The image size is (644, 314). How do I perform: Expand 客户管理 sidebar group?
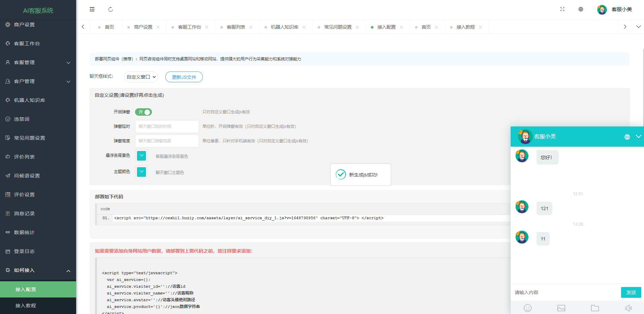click(38, 81)
